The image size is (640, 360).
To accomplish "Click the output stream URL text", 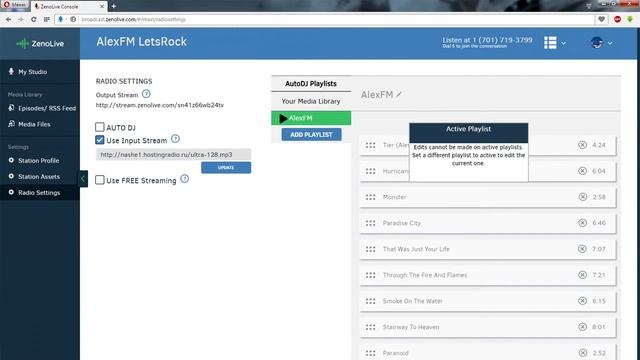I will [x=160, y=105].
